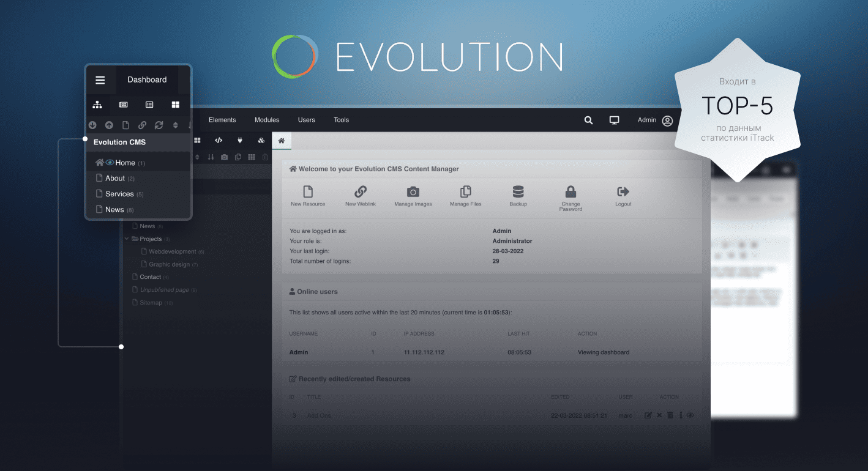Click the monitor preview icon in top bar
The image size is (868, 471).
click(x=615, y=121)
